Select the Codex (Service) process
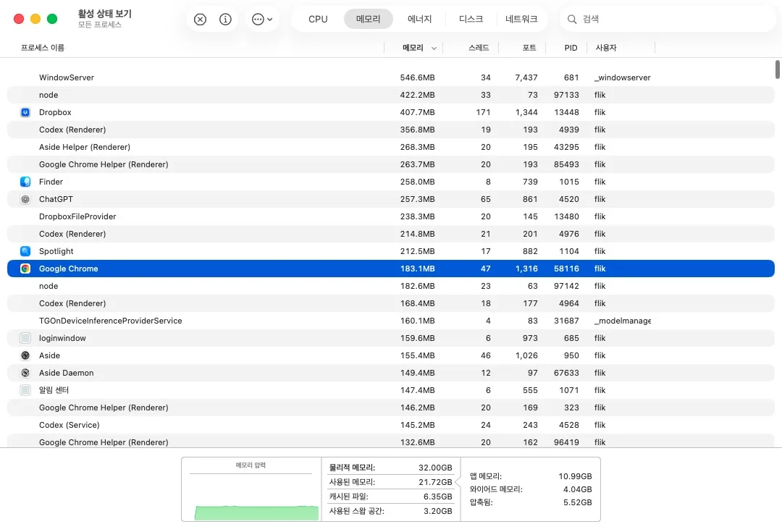 [x=390, y=425]
